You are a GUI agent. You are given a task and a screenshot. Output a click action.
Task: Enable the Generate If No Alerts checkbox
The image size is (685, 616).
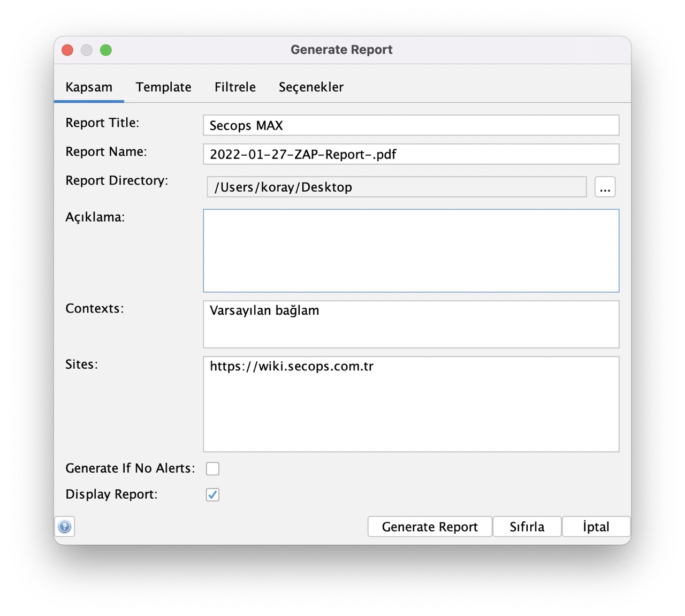[x=212, y=468]
